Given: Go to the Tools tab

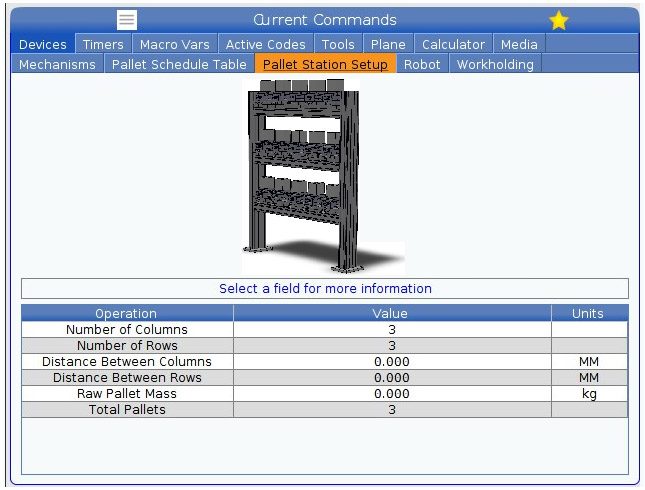Looking at the screenshot, I should pyautogui.click(x=338, y=44).
